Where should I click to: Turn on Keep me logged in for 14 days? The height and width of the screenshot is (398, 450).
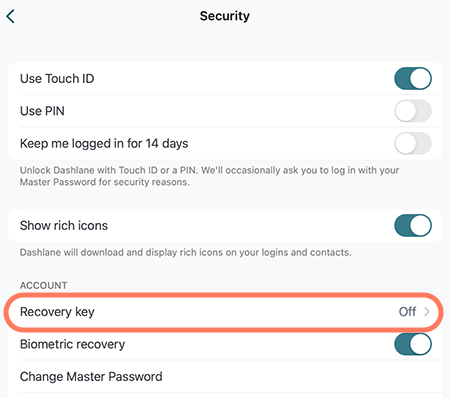click(413, 143)
